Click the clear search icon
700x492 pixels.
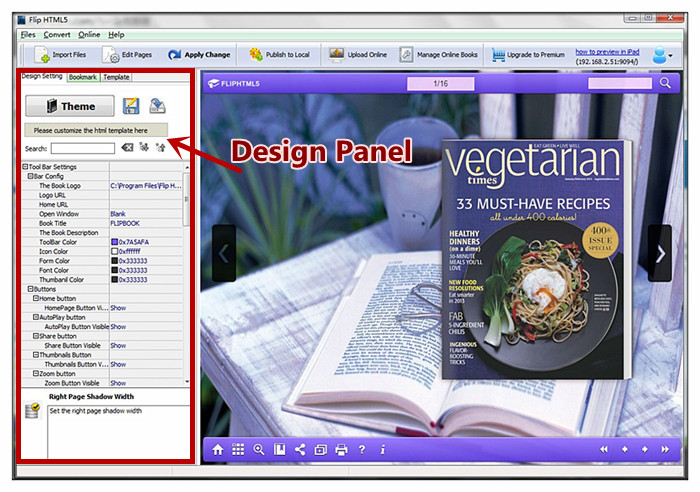click(x=127, y=147)
